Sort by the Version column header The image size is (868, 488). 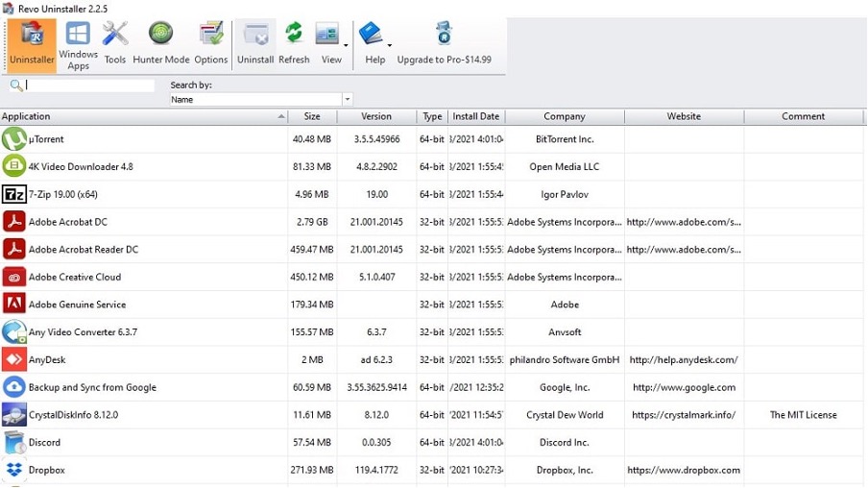click(376, 116)
